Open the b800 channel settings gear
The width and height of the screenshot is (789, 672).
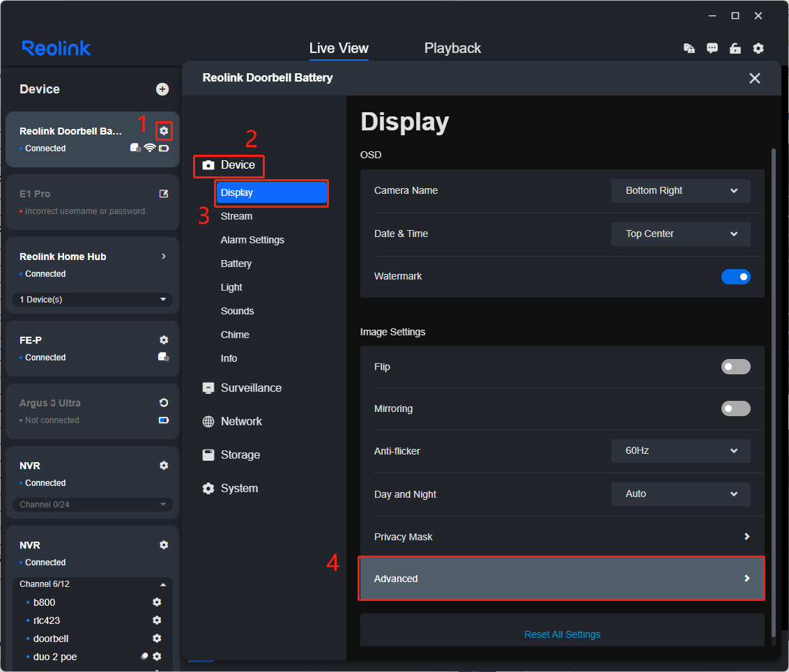click(x=157, y=602)
